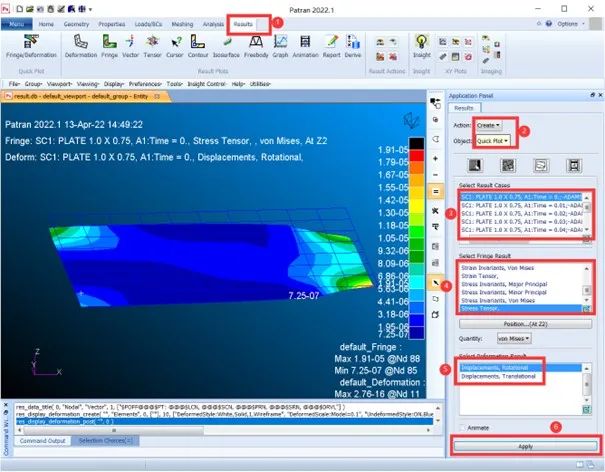
Task: Click the Open folder icon in quick access toolbar
Action: click(30, 9)
